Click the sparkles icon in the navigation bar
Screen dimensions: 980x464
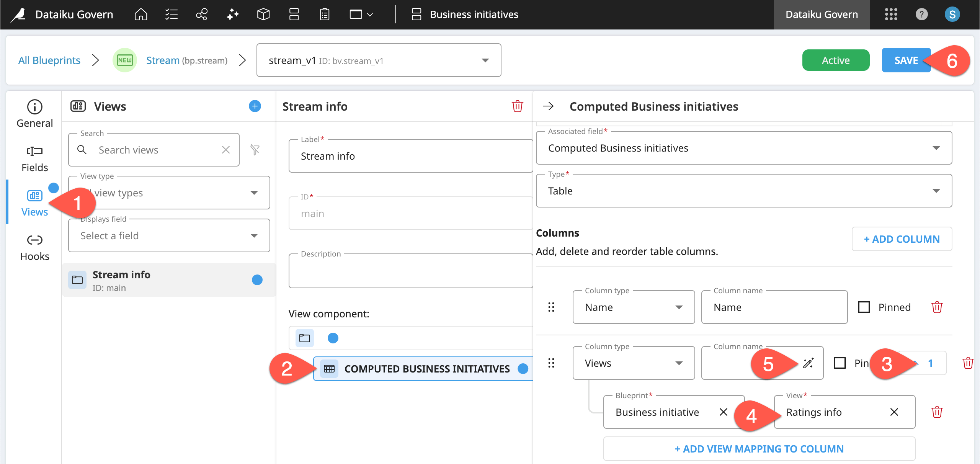[x=232, y=14]
